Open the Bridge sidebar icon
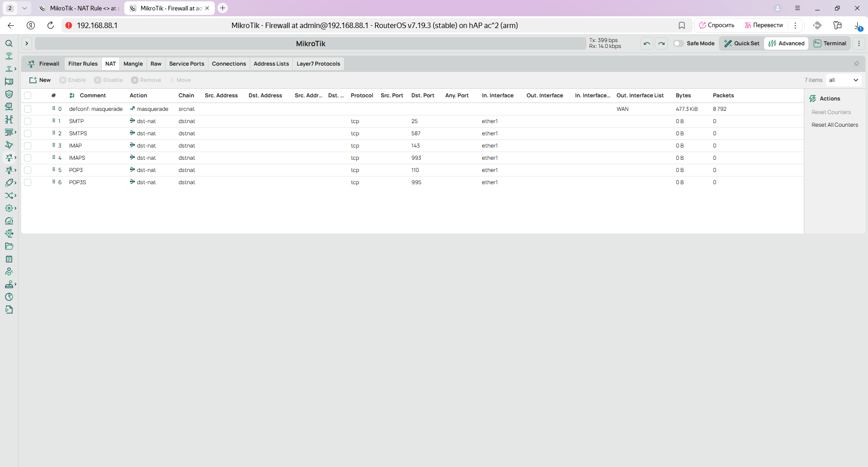Viewport: 868px width, 467px height. tap(9, 119)
